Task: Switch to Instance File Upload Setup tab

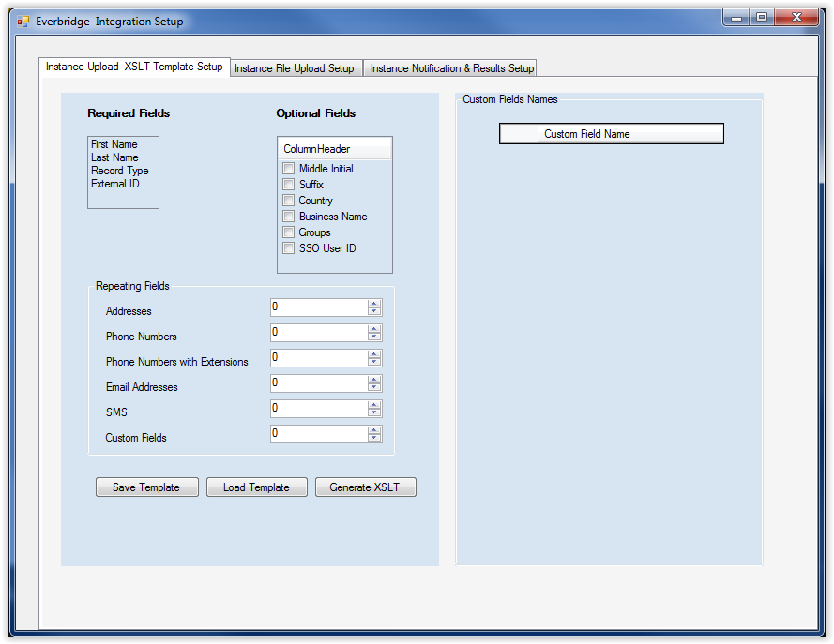Action: (296, 68)
